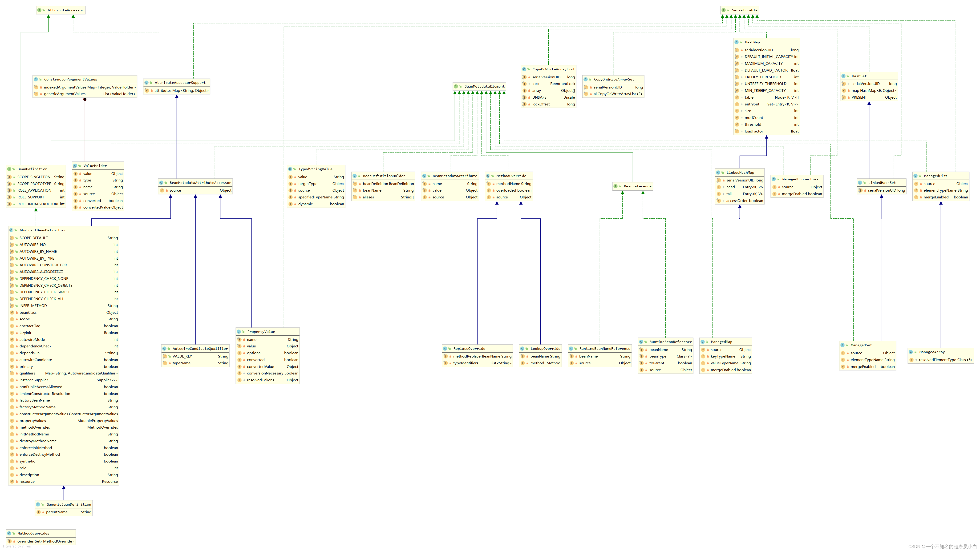The width and height of the screenshot is (980, 551).
Task: Click the class icon beside ManagedArray
Action: click(911, 352)
